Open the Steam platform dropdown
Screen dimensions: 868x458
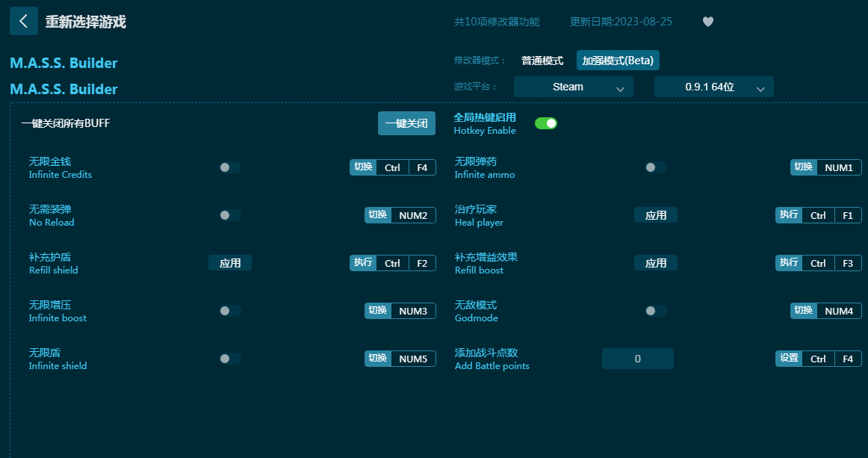(x=574, y=87)
